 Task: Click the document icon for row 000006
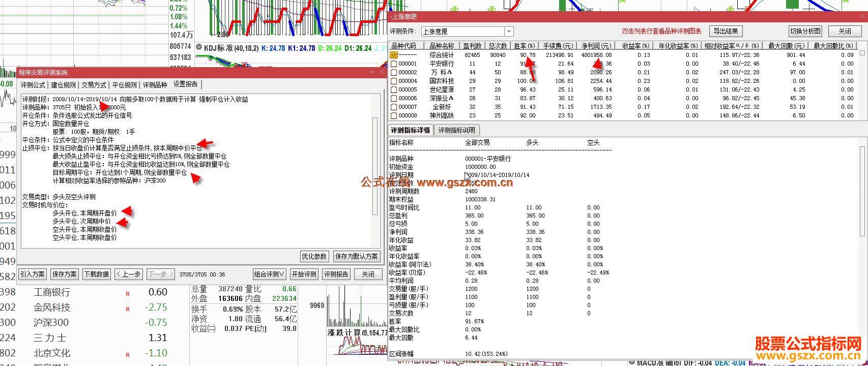click(394, 98)
